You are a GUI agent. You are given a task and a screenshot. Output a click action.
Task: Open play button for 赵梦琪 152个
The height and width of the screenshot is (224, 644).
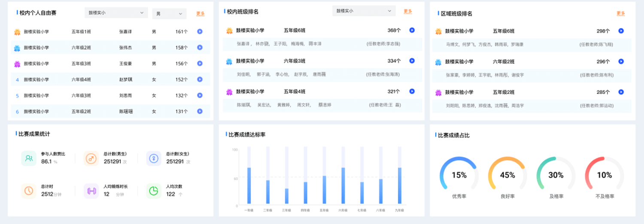click(x=200, y=79)
